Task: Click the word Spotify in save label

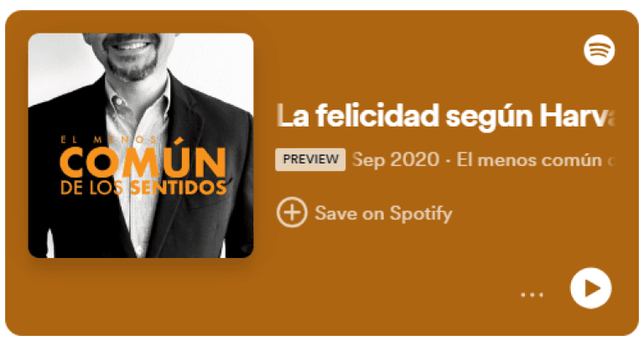Action: point(421,214)
